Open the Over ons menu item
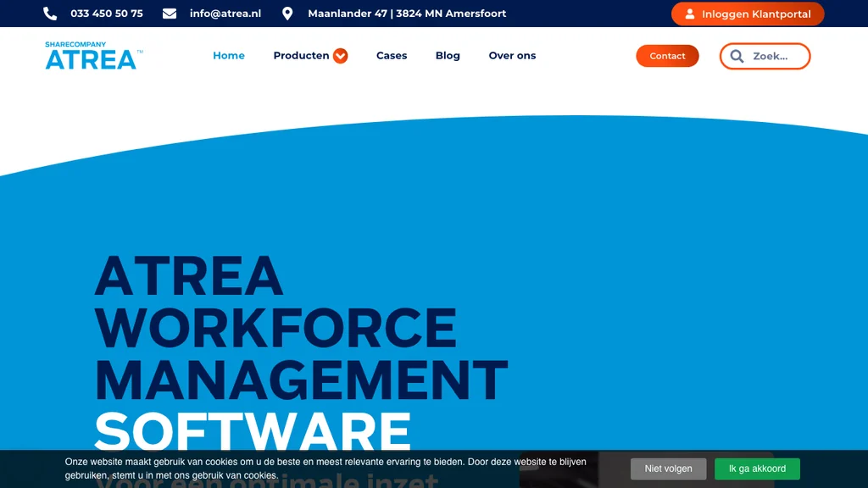868x488 pixels. [512, 55]
